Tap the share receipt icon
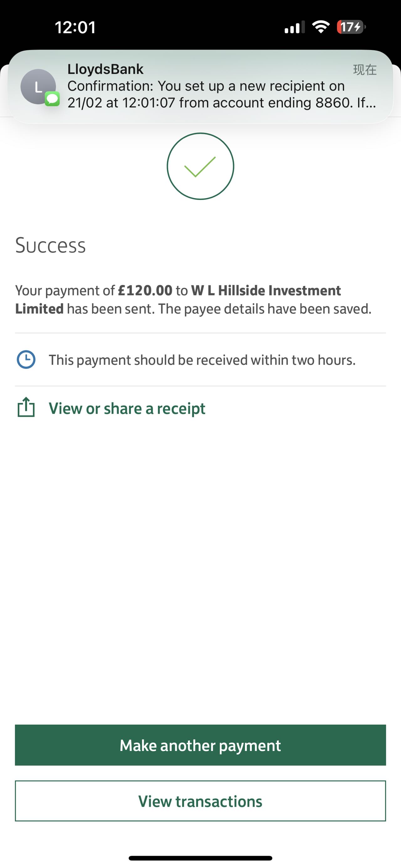401x868 pixels. point(26,407)
